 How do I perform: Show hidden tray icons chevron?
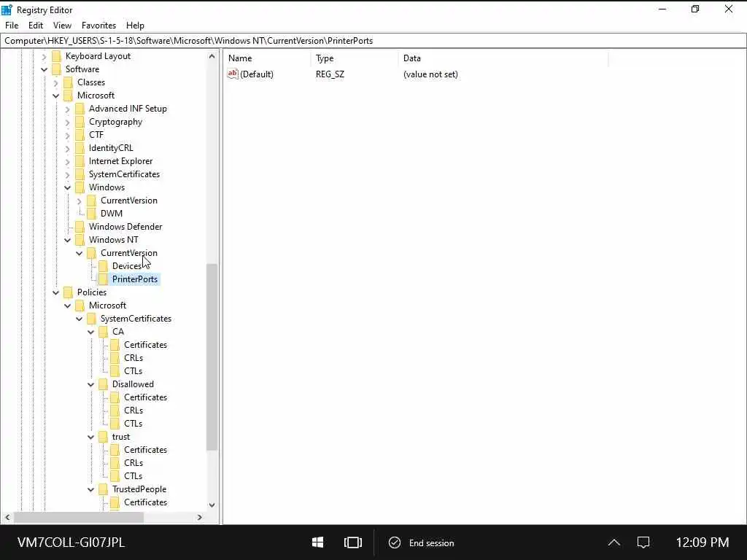point(614,542)
